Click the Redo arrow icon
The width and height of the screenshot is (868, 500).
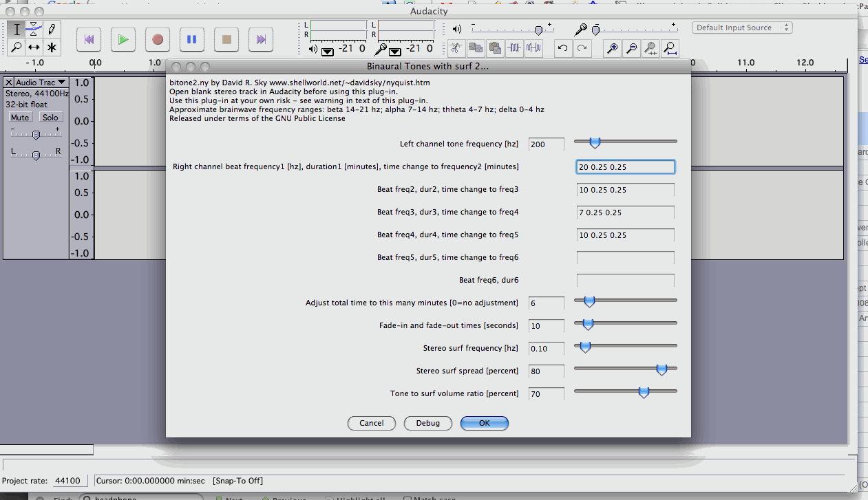click(582, 48)
